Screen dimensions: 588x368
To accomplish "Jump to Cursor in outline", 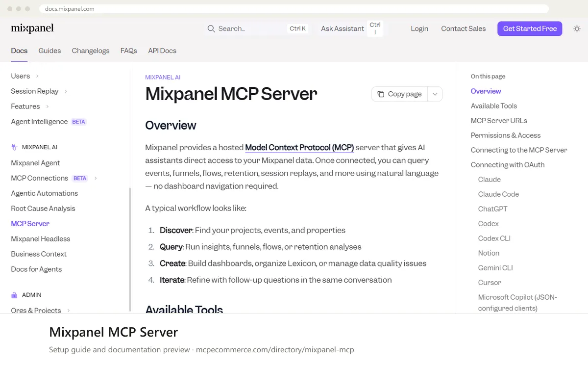I will [490, 283].
